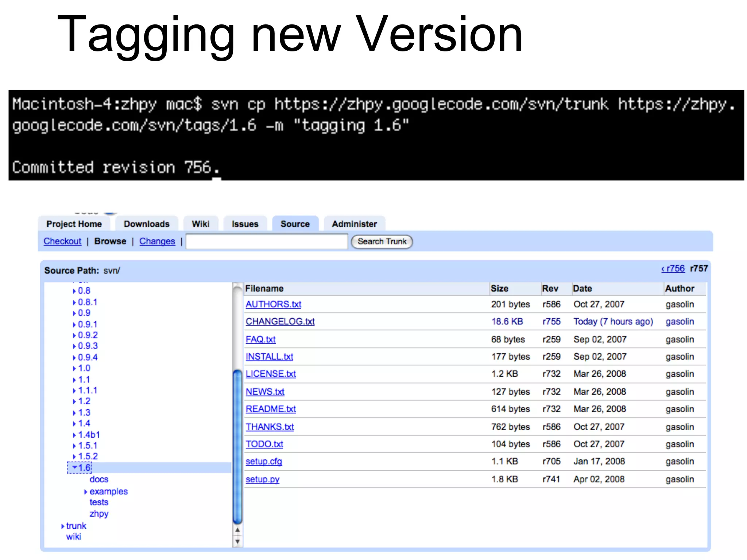Image resolution: width=747 pixels, height=560 pixels.
Task: Expand the 1.4b1 tag folder
Action: coord(74,435)
